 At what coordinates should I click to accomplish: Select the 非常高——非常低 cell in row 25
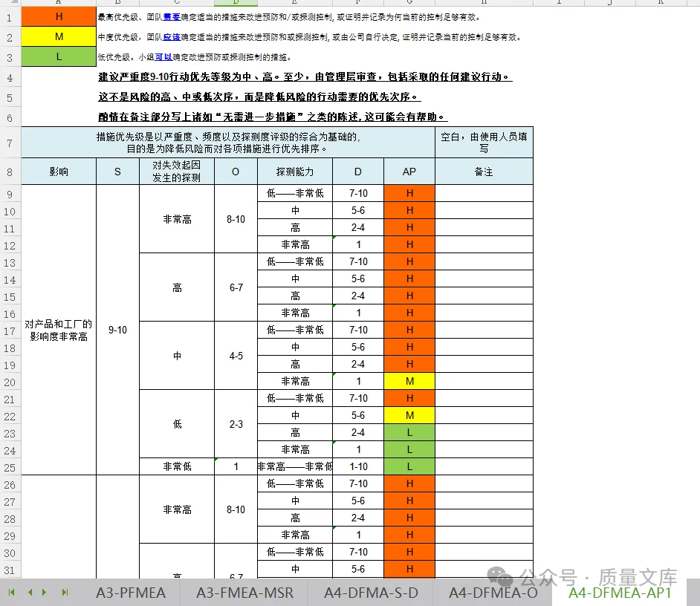click(x=295, y=466)
